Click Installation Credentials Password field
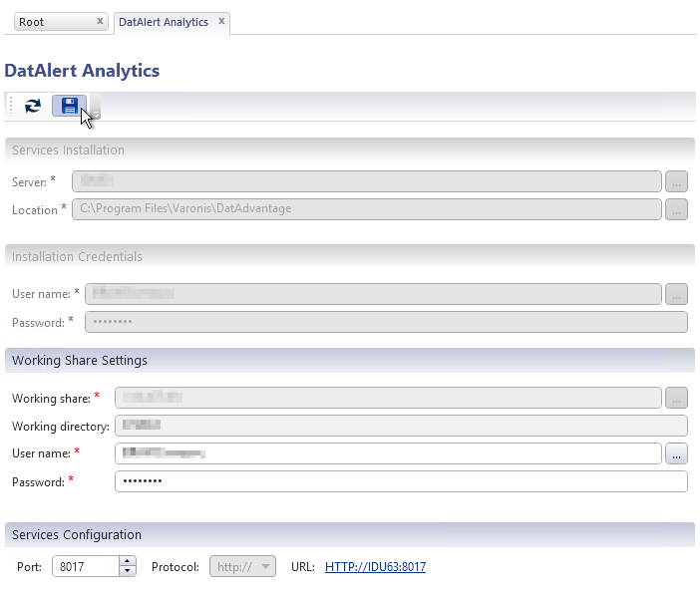 [386, 322]
